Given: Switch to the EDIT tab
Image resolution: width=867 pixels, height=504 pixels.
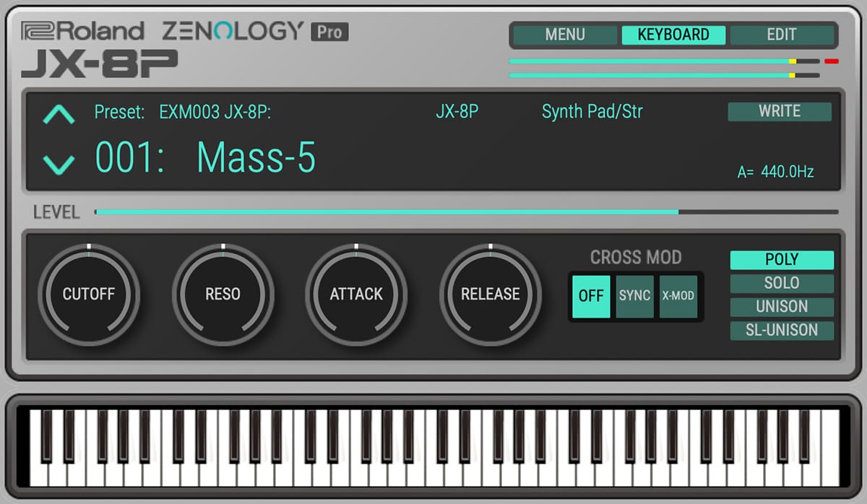Looking at the screenshot, I should coord(781,35).
